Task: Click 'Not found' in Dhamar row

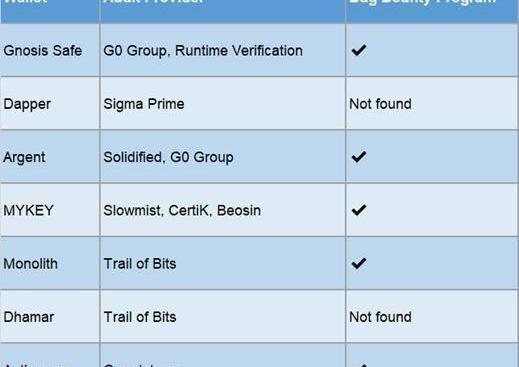Action: (x=380, y=317)
